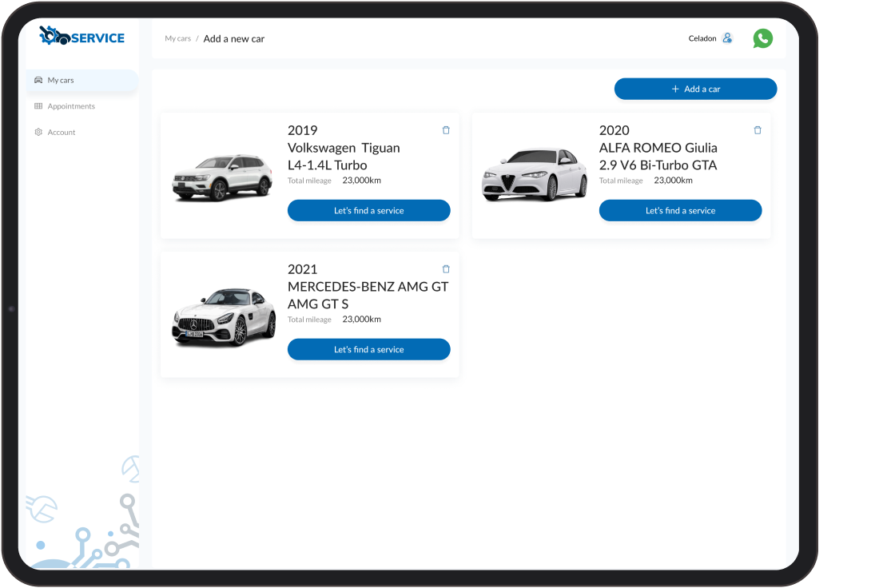Click the SERVICE logo icon

(53, 35)
